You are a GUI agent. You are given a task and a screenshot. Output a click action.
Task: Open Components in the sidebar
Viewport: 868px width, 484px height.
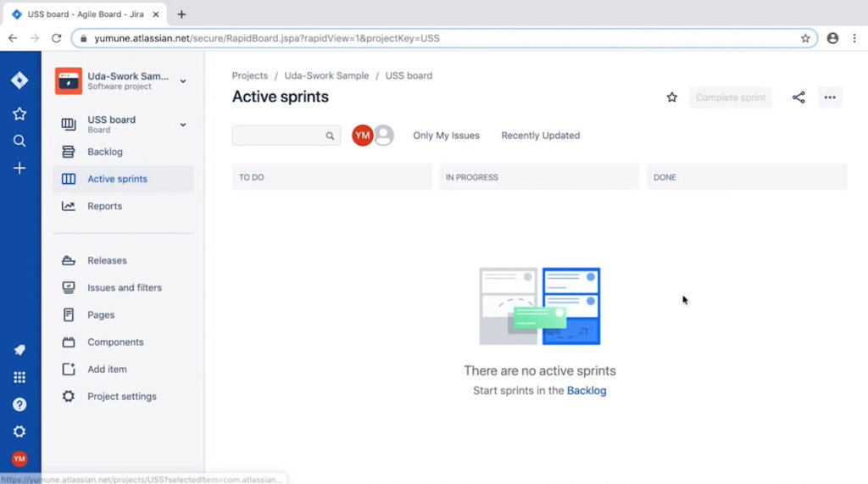(x=123, y=342)
